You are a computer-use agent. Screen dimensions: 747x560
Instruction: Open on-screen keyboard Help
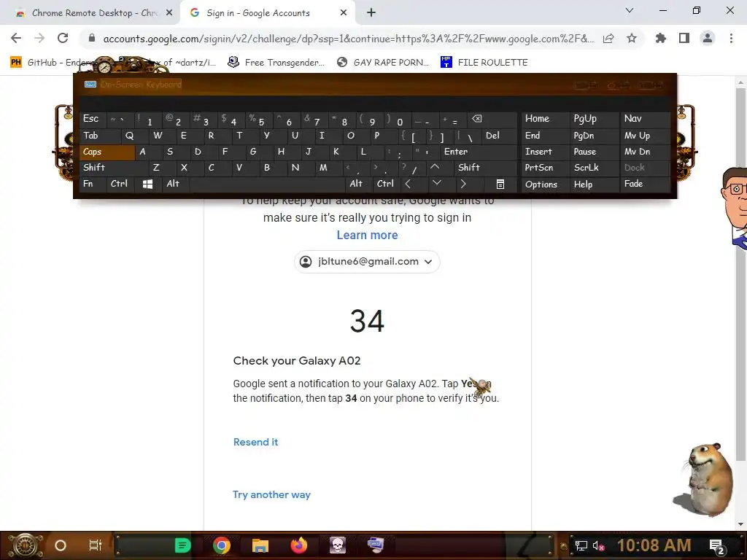tap(594, 184)
